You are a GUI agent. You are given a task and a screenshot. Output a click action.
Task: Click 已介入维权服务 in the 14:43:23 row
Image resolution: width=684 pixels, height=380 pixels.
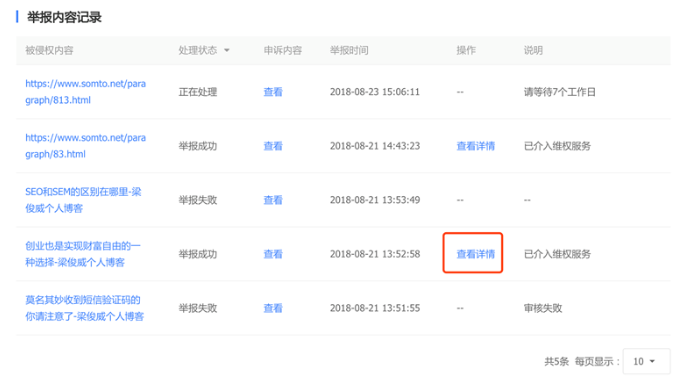(557, 146)
